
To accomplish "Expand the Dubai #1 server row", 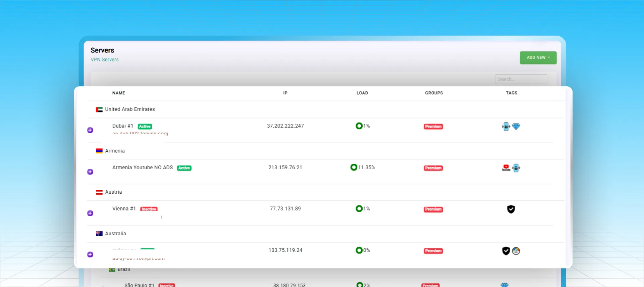I will [x=90, y=130].
